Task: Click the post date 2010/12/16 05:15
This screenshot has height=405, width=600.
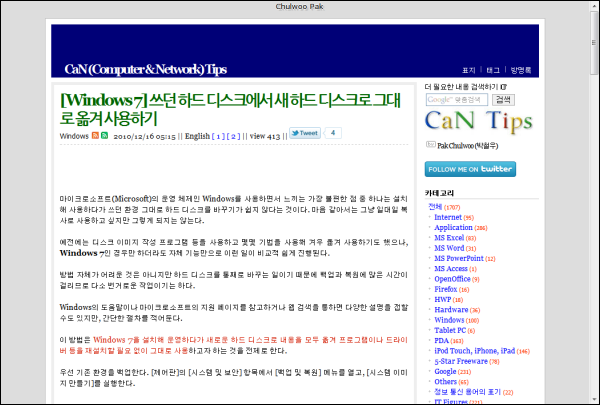Action: coord(144,137)
